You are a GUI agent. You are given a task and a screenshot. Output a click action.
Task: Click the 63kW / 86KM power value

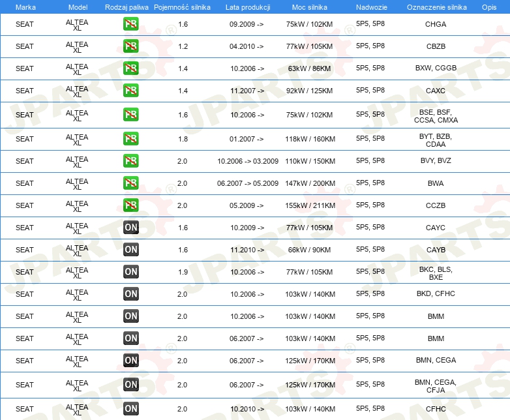coord(309,68)
